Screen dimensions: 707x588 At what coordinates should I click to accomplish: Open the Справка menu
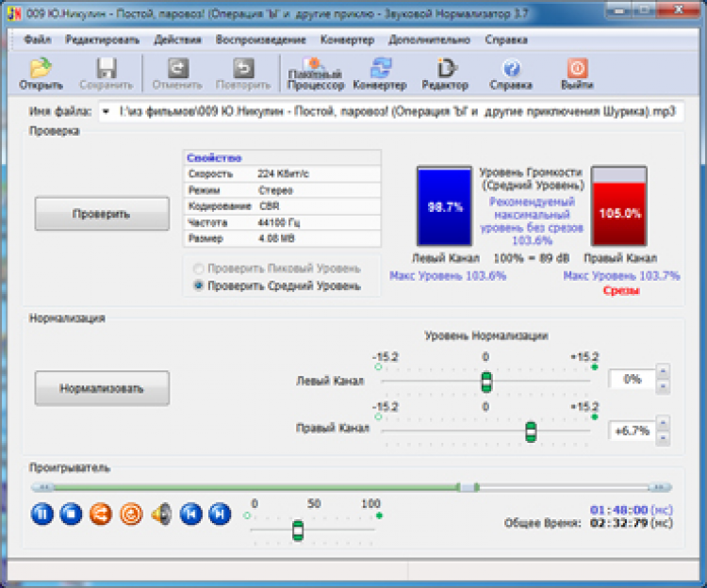pos(506,40)
